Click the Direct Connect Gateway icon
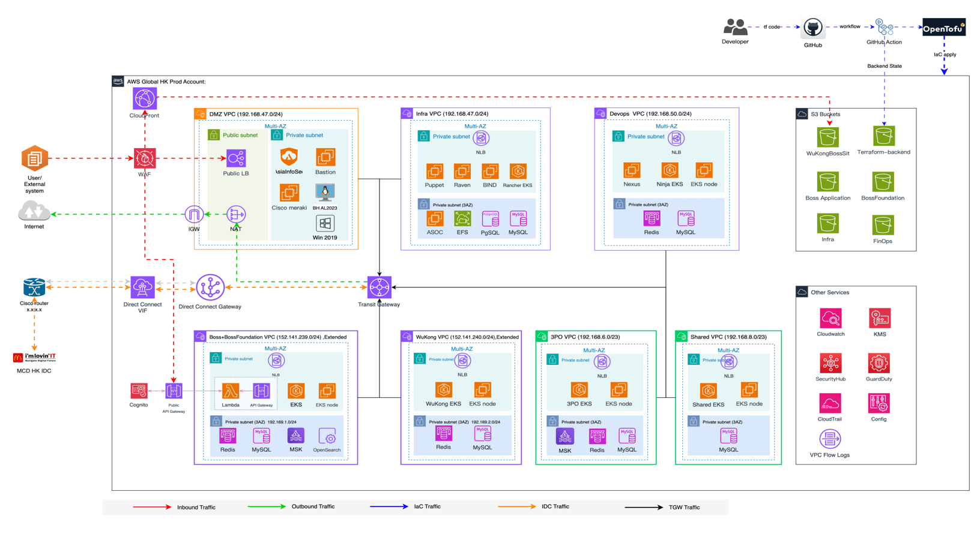 point(210,287)
